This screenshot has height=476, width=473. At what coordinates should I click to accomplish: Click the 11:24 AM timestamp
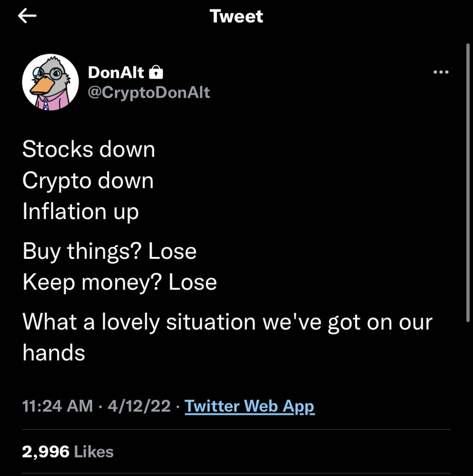pos(57,406)
